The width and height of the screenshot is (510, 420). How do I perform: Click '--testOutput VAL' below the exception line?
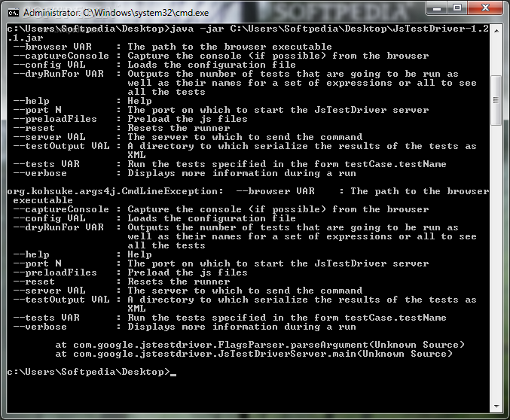62,300
